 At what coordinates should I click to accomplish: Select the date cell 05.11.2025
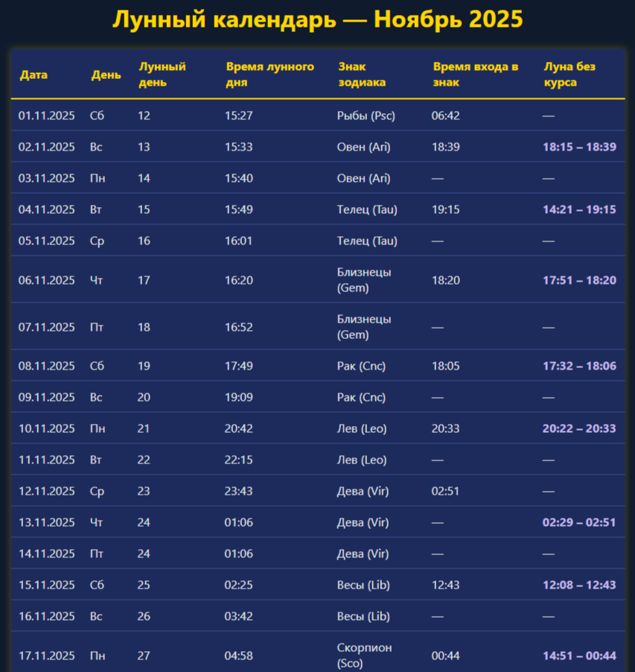[47, 241]
